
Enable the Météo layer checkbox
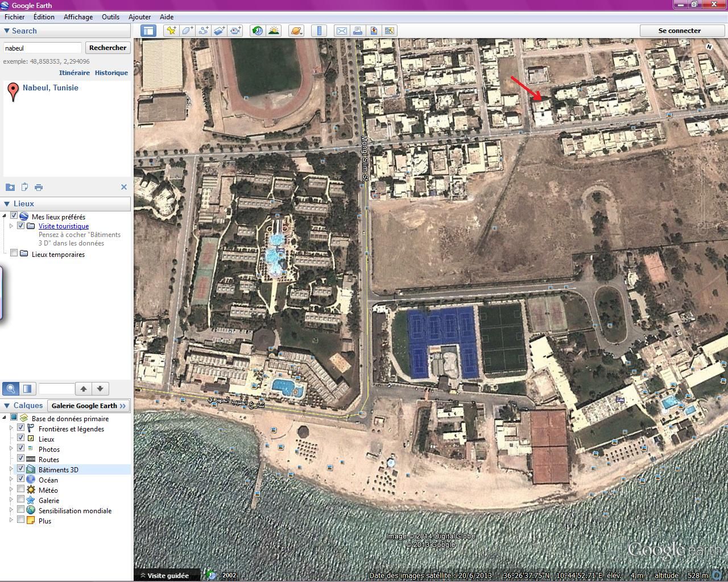21,489
